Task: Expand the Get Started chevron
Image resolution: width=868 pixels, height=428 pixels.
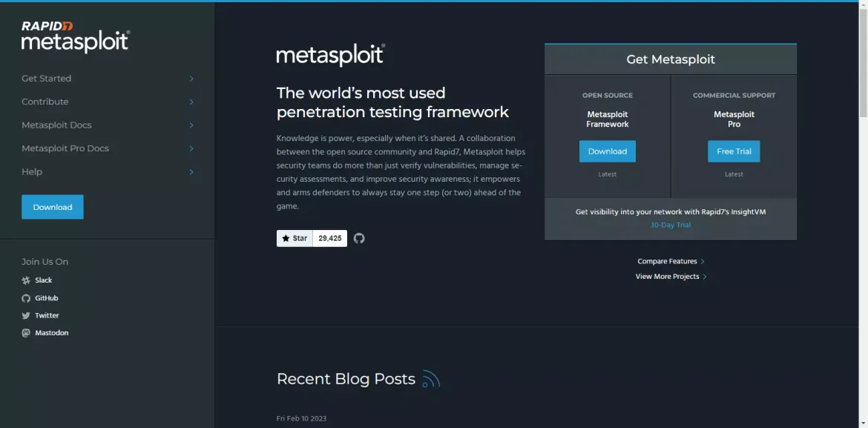Action: 191,79
